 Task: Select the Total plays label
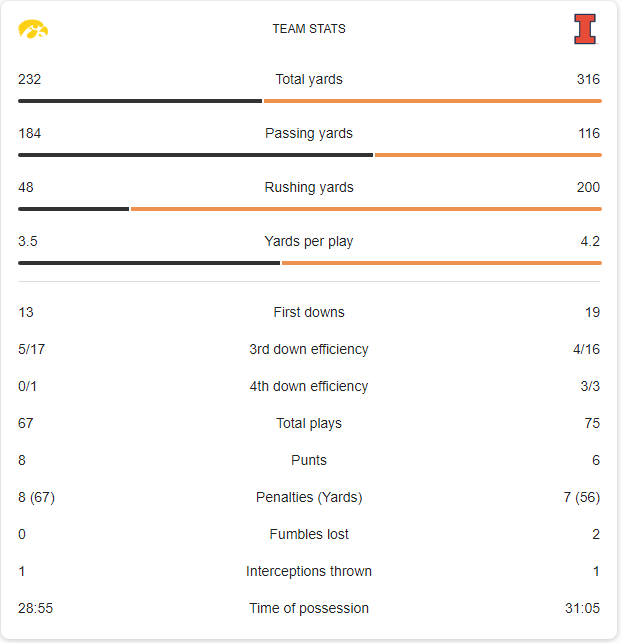pyautogui.click(x=309, y=424)
